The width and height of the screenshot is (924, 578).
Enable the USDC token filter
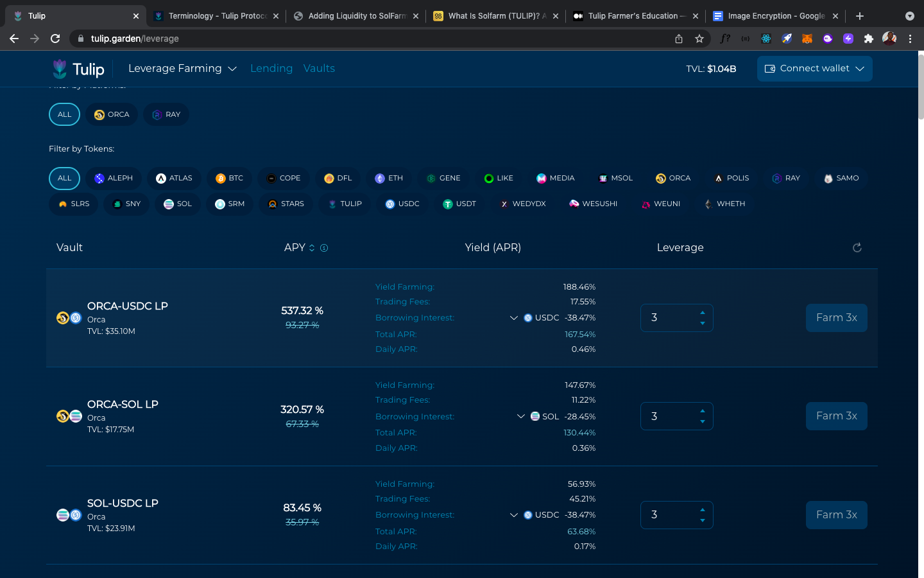click(x=402, y=204)
